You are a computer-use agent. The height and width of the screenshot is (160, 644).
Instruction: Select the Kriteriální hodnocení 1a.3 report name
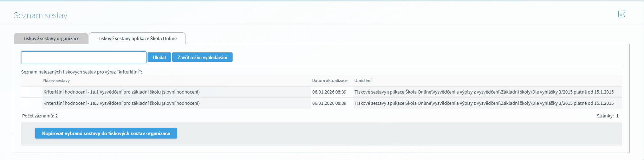[121, 103]
